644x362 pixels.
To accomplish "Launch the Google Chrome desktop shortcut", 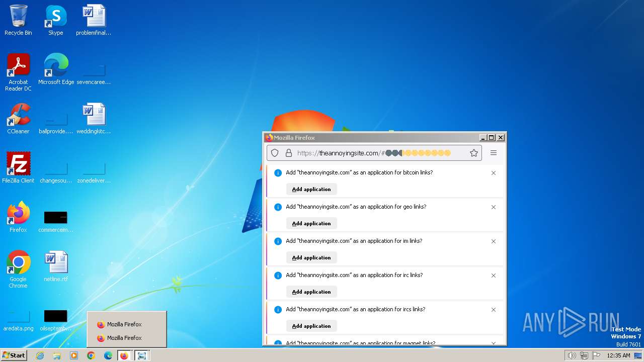I will (18, 269).
